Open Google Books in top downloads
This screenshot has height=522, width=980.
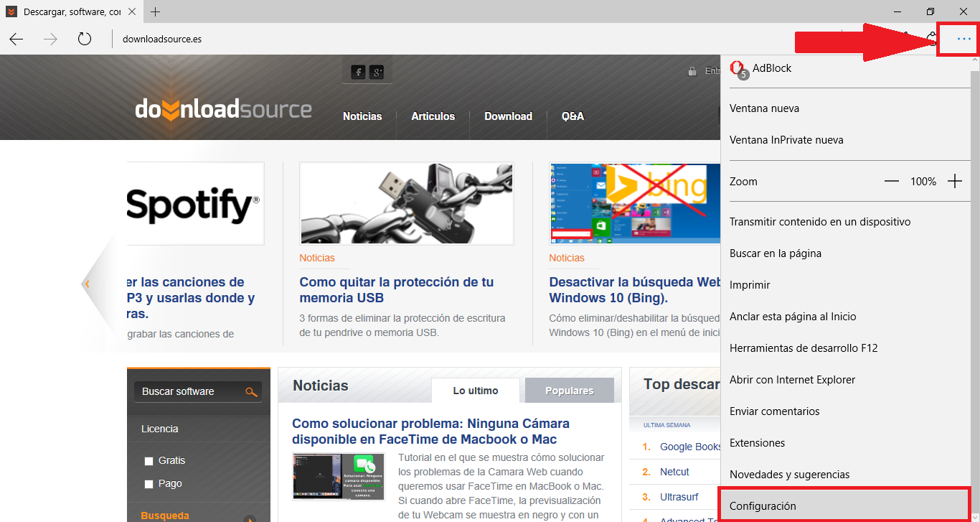point(690,447)
